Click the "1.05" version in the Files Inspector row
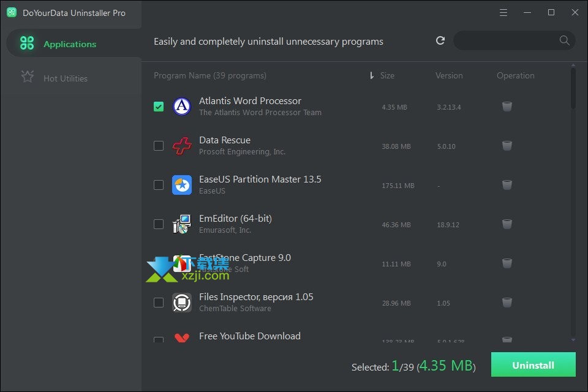588x392 pixels. (443, 303)
